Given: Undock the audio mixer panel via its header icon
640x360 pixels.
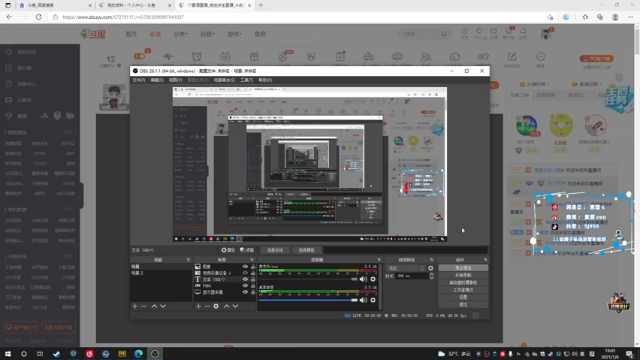Looking at the screenshot, I should [x=379, y=260].
